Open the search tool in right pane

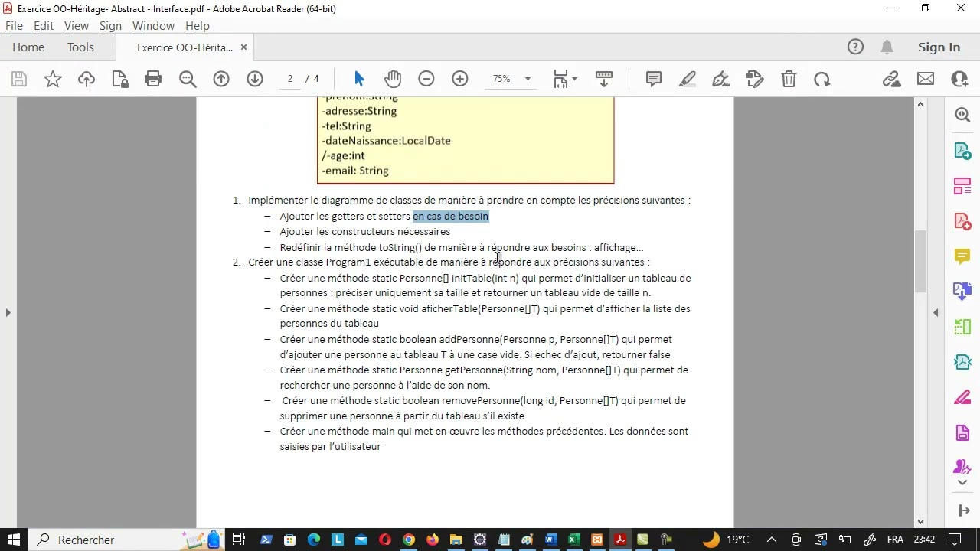(x=962, y=115)
